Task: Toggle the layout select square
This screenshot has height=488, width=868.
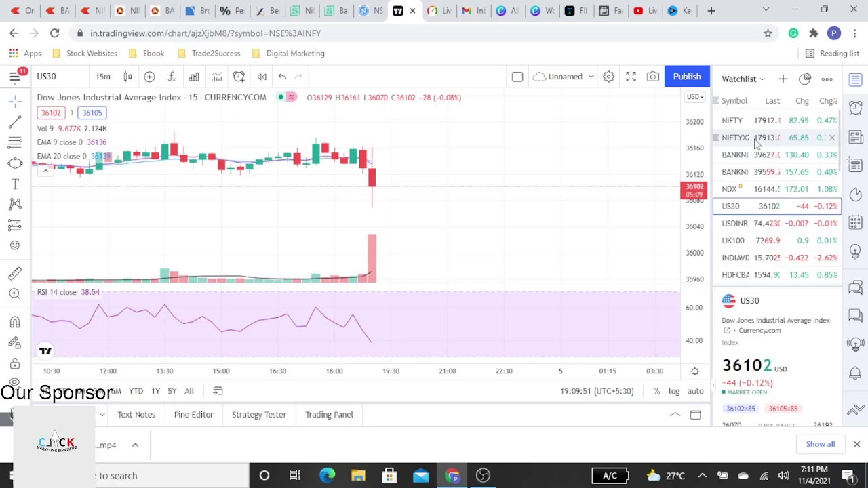Action: 517,77
